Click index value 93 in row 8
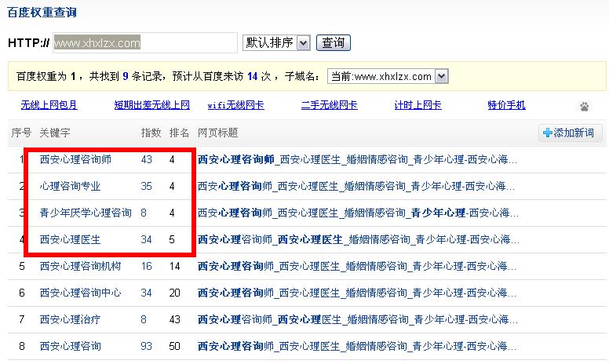Image resolution: width=609 pixels, height=364 pixels. (x=146, y=346)
